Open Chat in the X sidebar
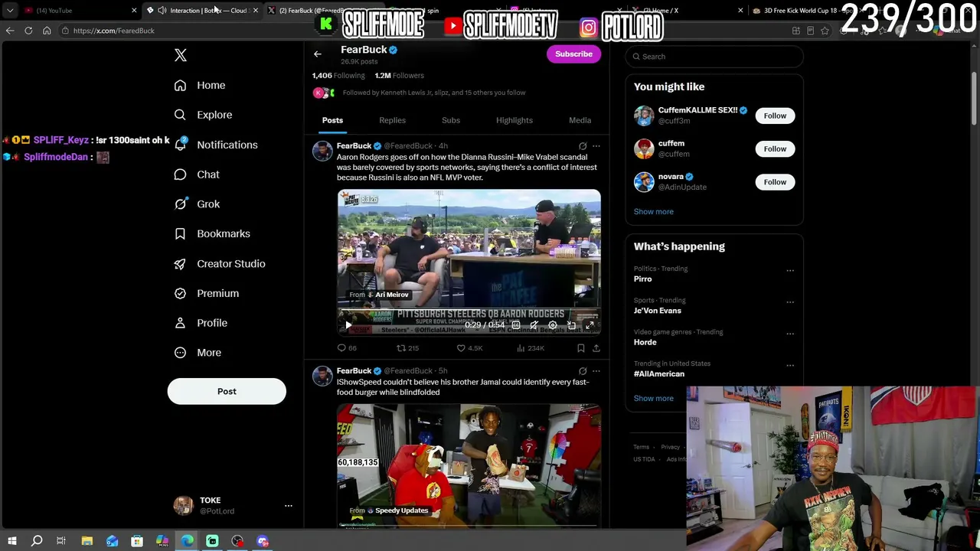This screenshot has height=551, width=980. (x=197, y=174)
